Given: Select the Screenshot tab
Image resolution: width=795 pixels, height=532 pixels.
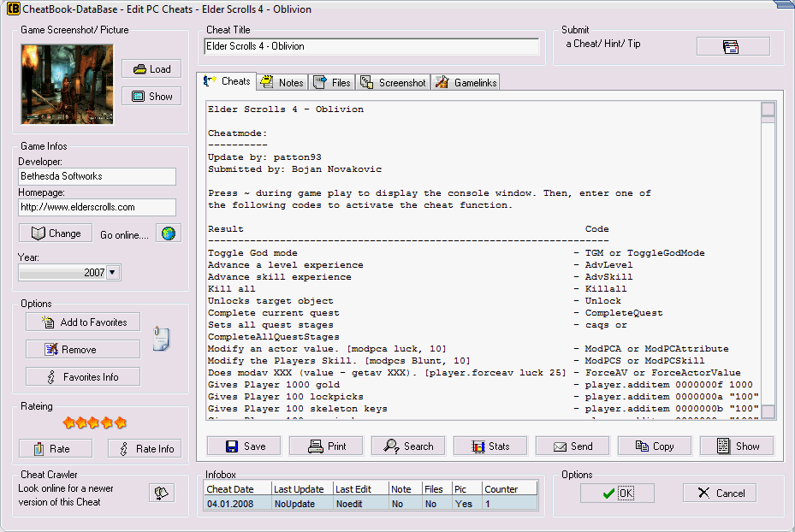Looking at the screenshot, I should coord(393,82).
